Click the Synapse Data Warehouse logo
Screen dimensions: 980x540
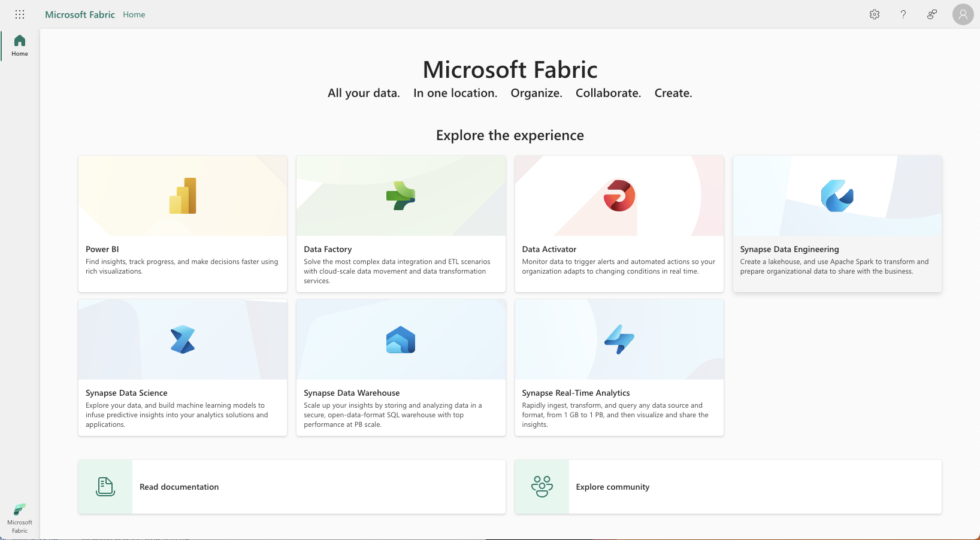click(401, 339)
